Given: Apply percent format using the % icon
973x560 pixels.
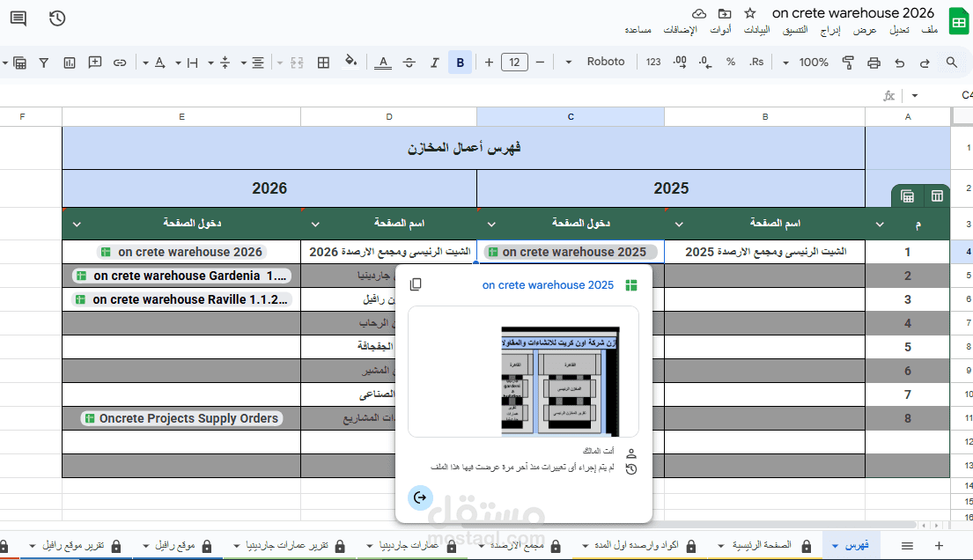Looking at the screenshot, I should click(730, 62).
